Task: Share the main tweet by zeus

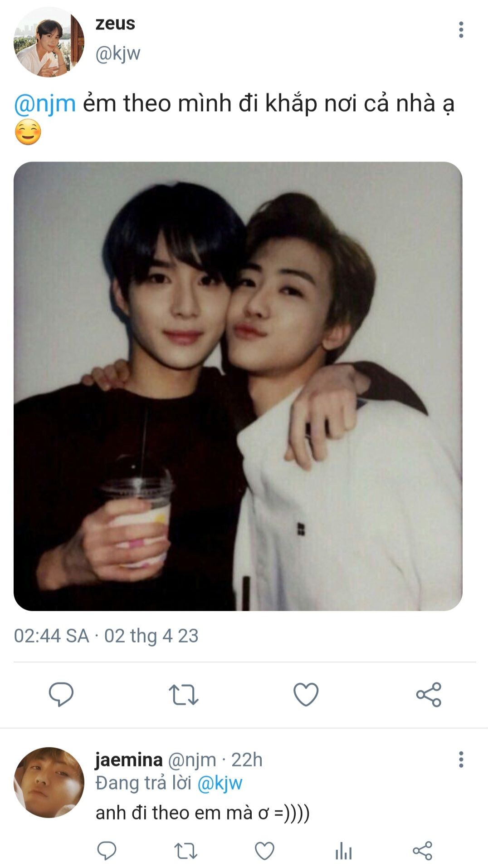Action: (x=429, y=694)
